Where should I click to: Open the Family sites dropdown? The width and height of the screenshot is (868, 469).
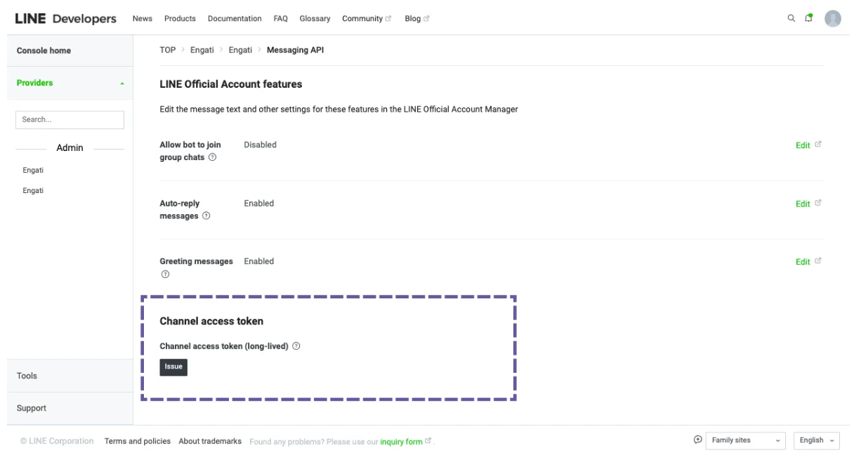(x=745, y=440)
